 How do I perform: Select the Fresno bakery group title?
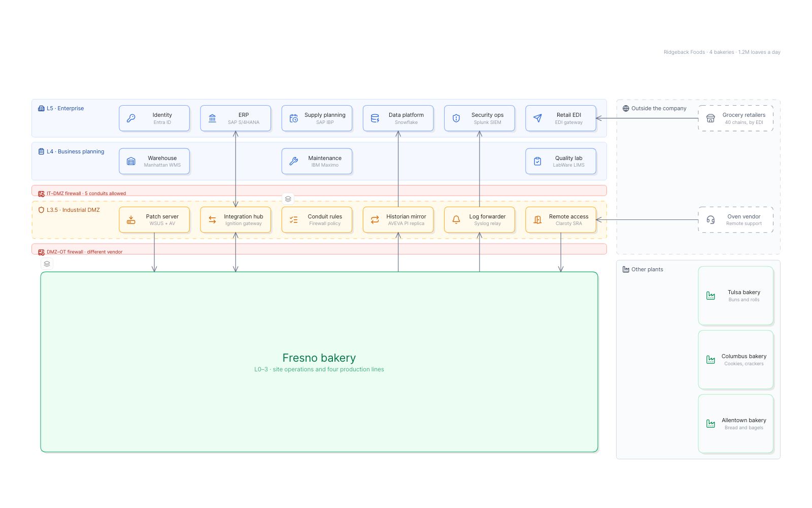click(319, 358)
